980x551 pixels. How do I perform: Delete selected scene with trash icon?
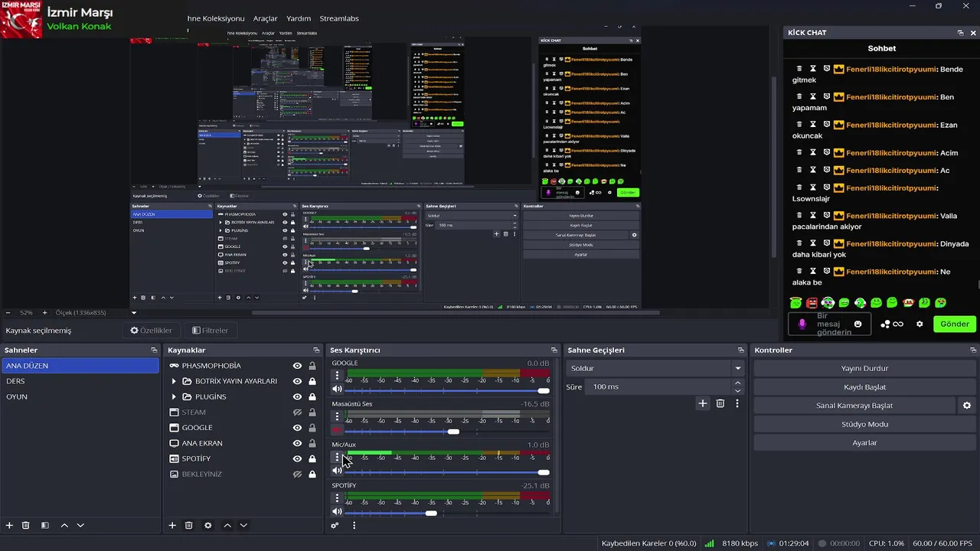[x=26, y=526]
